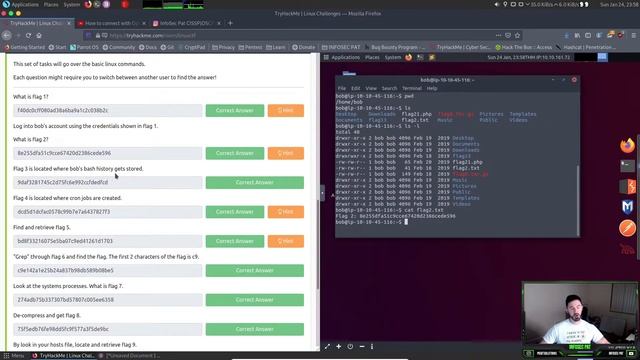The height and width of the screenshot is (360, 640).
Task: Open Firefox library icon in toolbar
Action: tap(577, 36)
